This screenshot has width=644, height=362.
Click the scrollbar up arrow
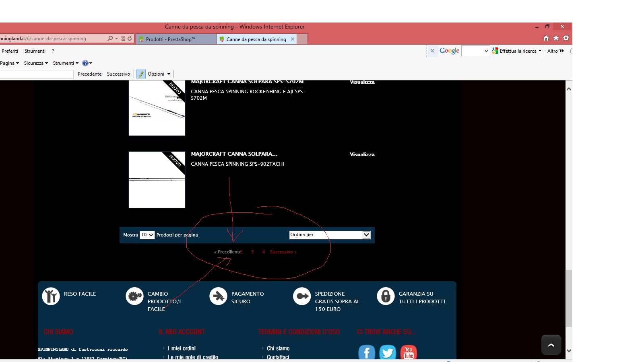tap(569, 89)
